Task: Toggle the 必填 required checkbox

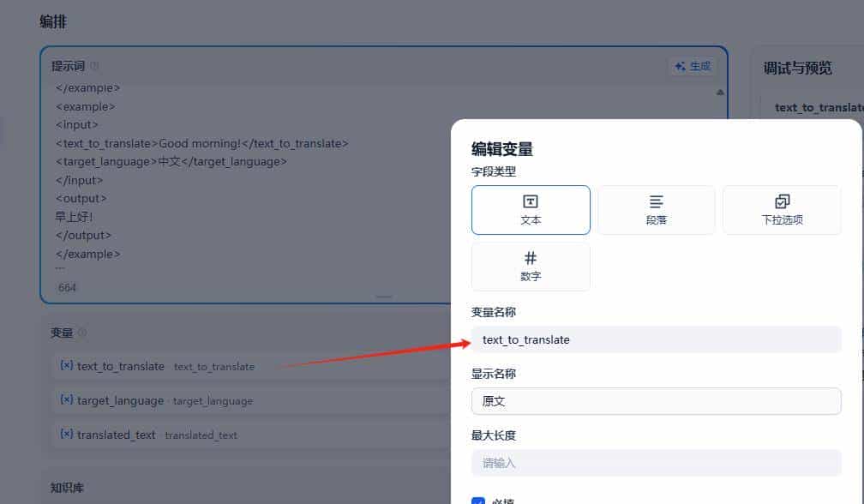Action: [x=480, y=500]
